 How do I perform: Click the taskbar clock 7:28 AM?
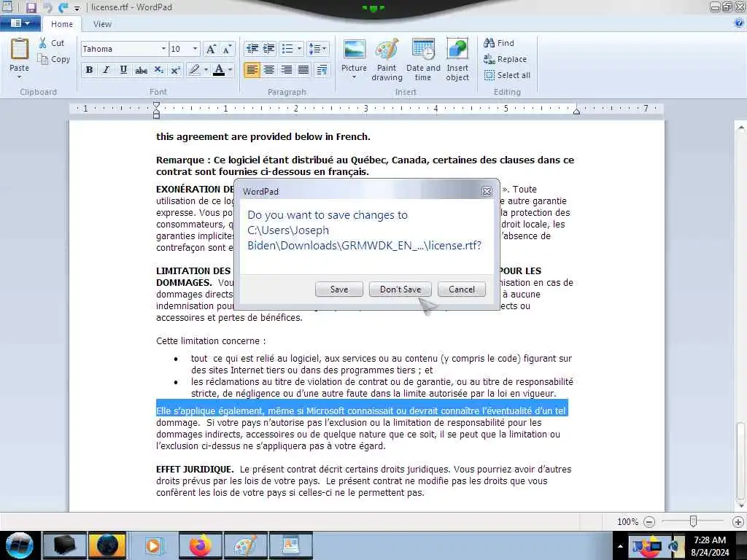[x=709, y=540]
